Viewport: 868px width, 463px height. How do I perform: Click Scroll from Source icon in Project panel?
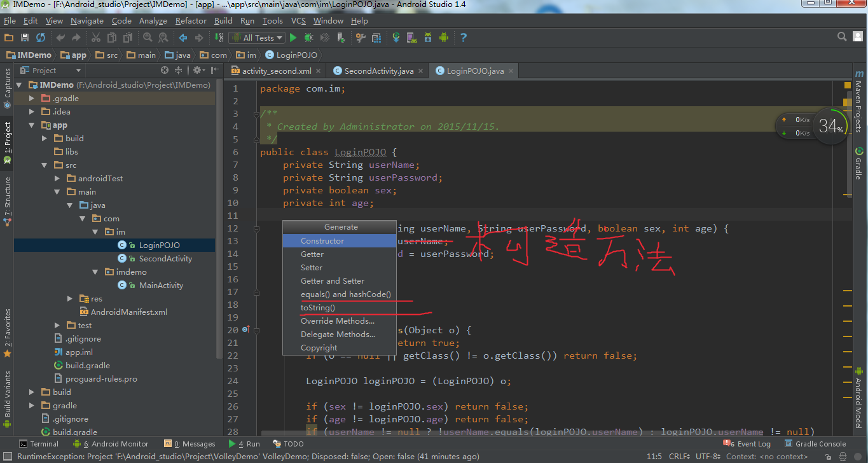pos(165,71)
